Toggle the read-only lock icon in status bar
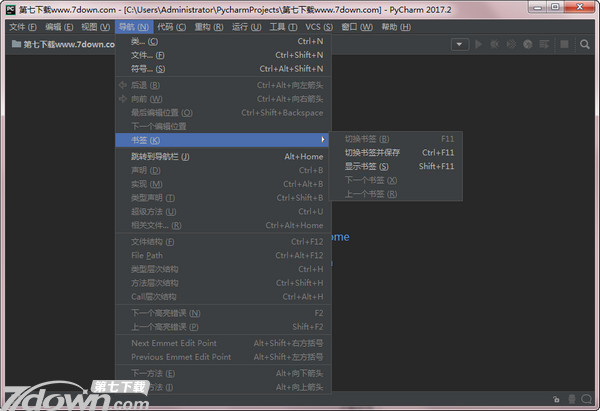600x411 pixels. (556, 399)
